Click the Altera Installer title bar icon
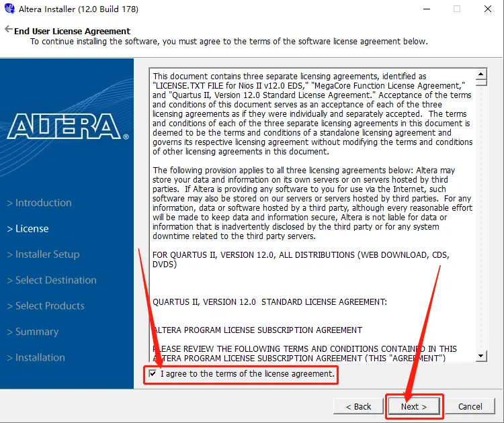Screen dimensions: 504x423 [x=9, y=9]
